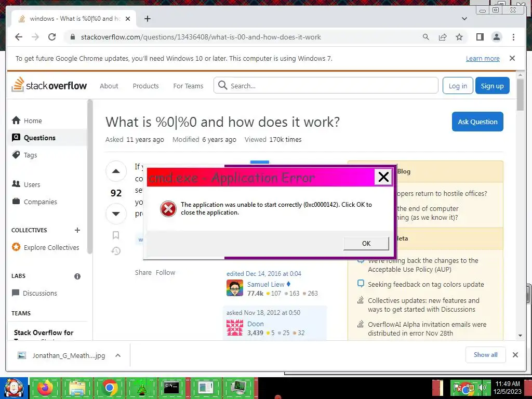This screenshot has width=532, height=399.
Task: Open the About menu item
Action: pyautogui.click(x=109, y=86)
